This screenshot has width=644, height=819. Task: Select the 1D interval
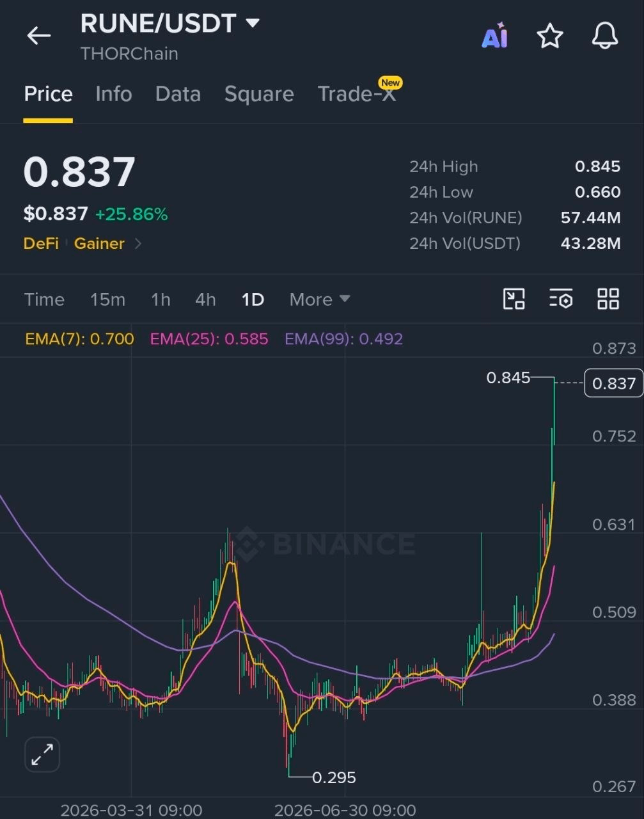(253, 299)
